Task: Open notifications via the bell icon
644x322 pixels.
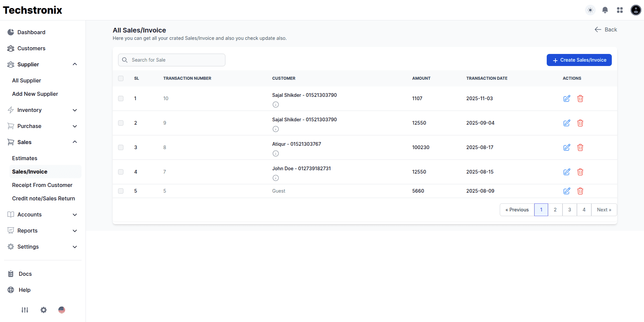Action: click(x=605, y=10)
